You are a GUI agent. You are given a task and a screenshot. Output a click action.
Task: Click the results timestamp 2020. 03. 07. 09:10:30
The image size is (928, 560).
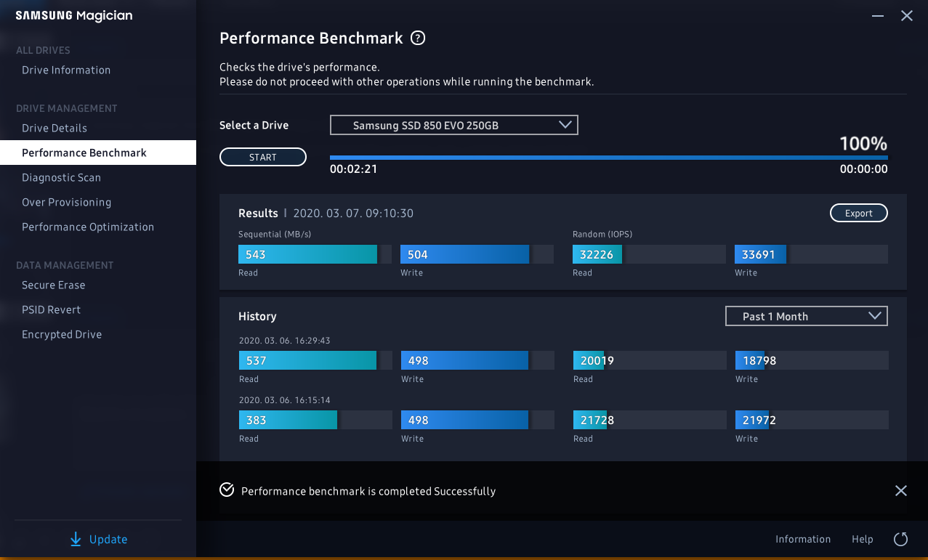click(353, 214)
